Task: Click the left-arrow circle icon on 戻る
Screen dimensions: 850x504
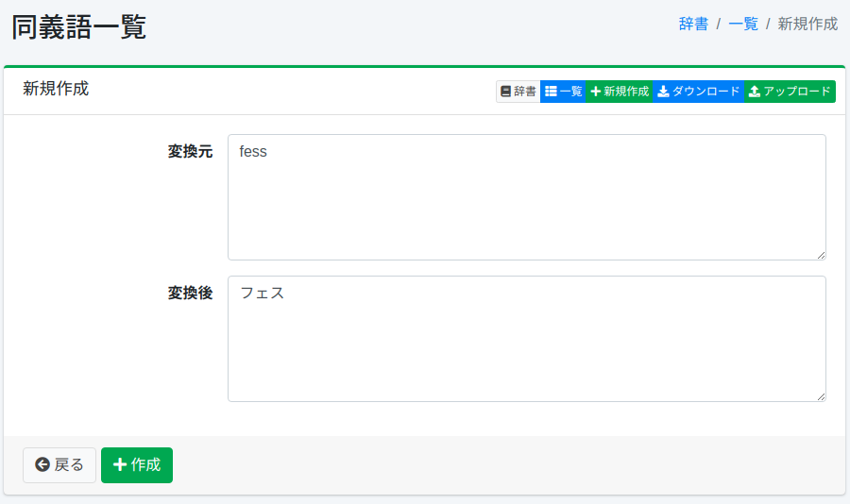Action: click(42, 464)
